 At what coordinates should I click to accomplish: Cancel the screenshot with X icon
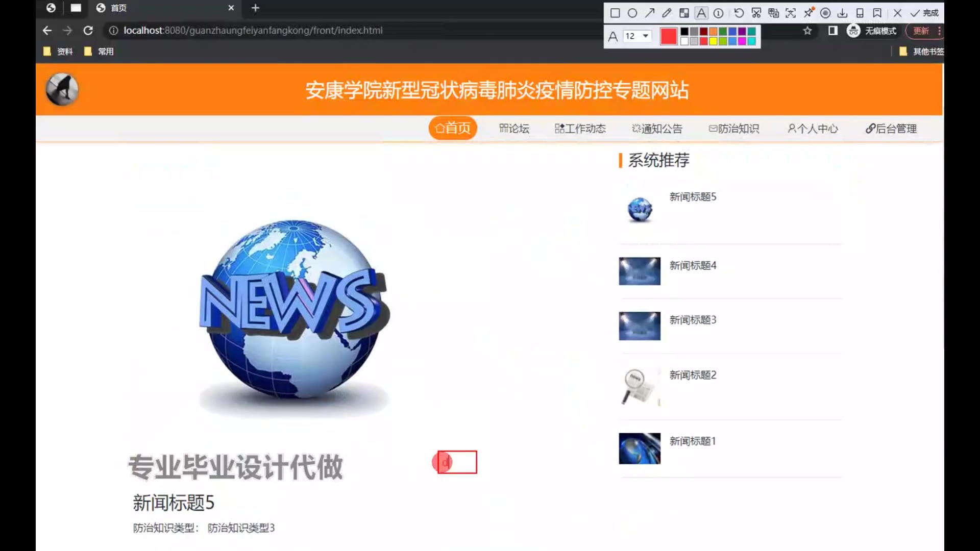coord(897,13)
